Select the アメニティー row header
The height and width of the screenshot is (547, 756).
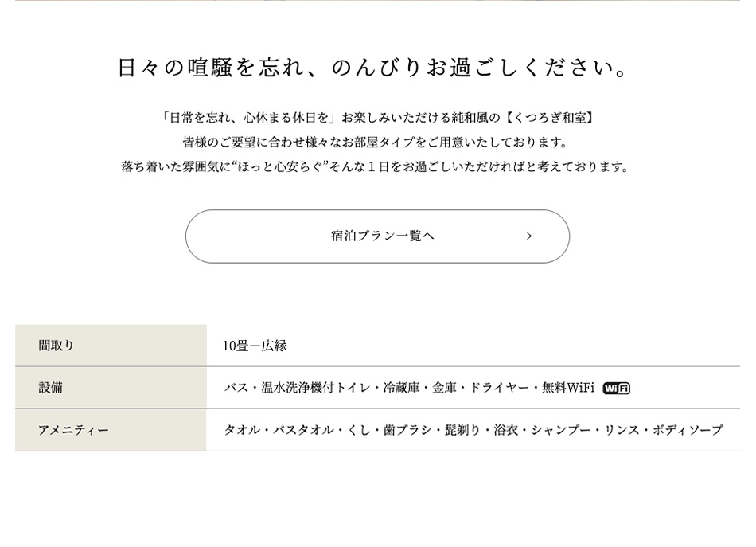pos(111,430)
